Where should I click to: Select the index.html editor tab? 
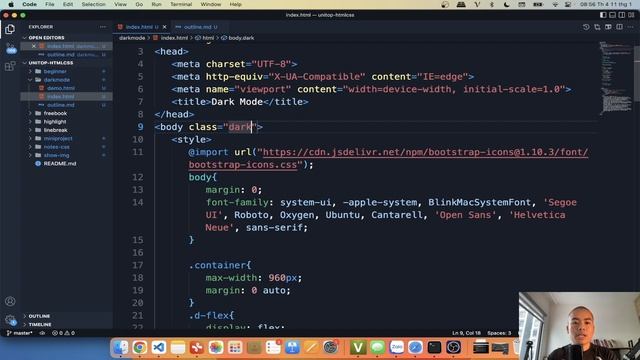[139, 27]
